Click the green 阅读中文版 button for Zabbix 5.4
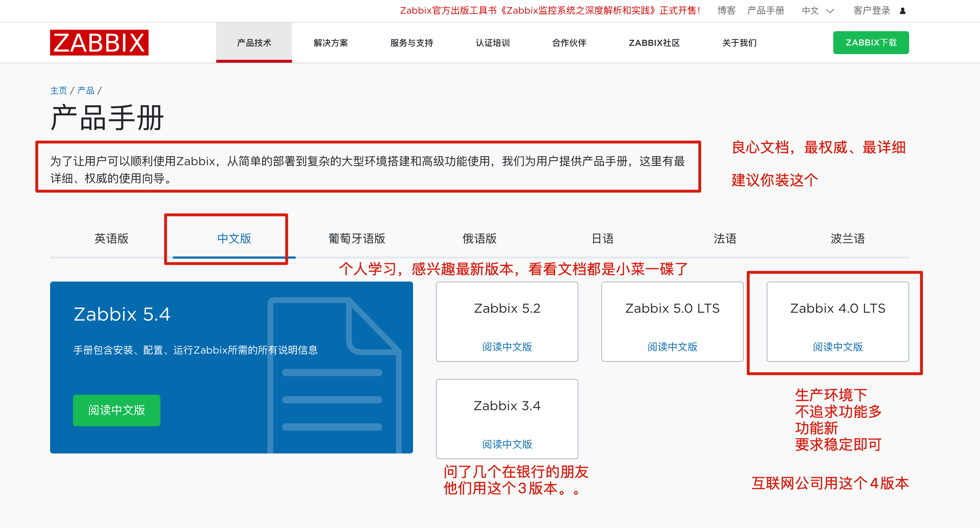This screenshot has height=528, width=980. pos(116,410)
